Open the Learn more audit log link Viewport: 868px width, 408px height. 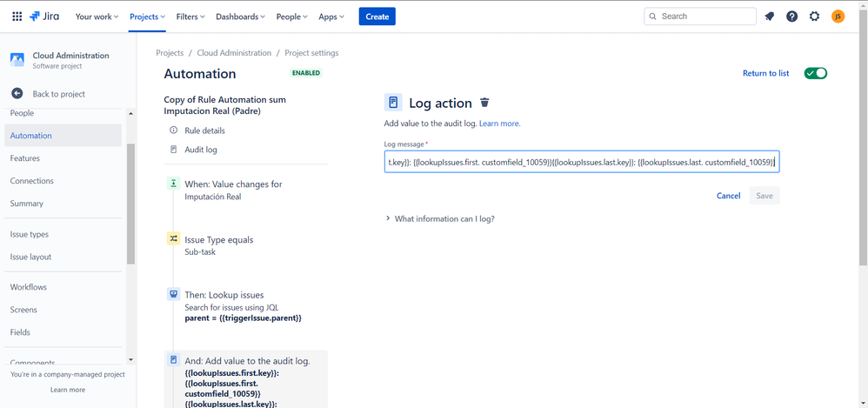click(500, 124)
